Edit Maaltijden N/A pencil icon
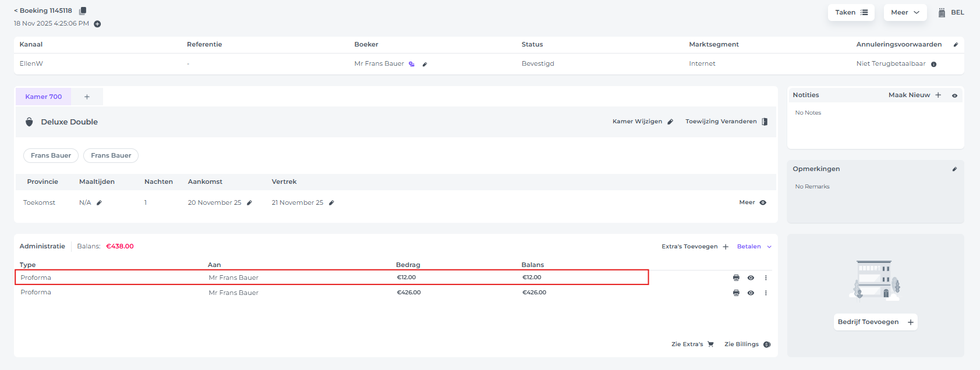The image size is (980, 370). [99, 203]
